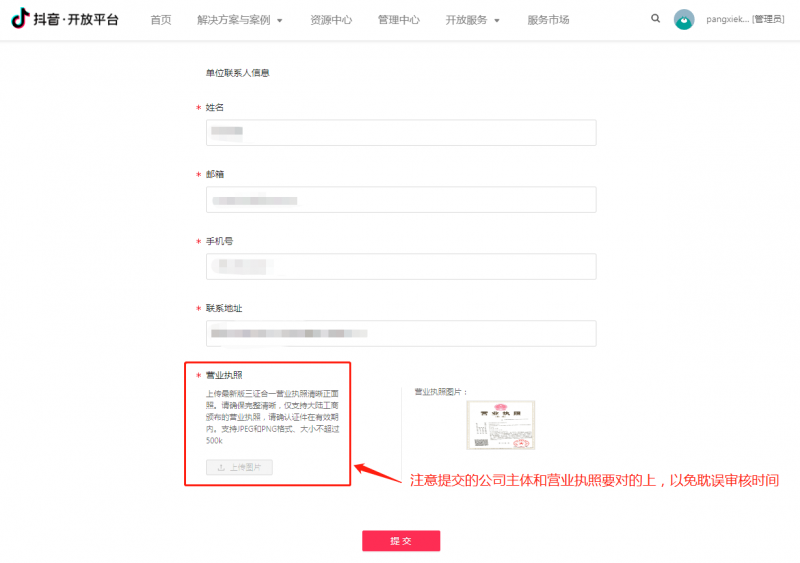Open the 服务市场 menu item
Screen dimensions: 800x563
pyautogui.click(x=549, y=20)
